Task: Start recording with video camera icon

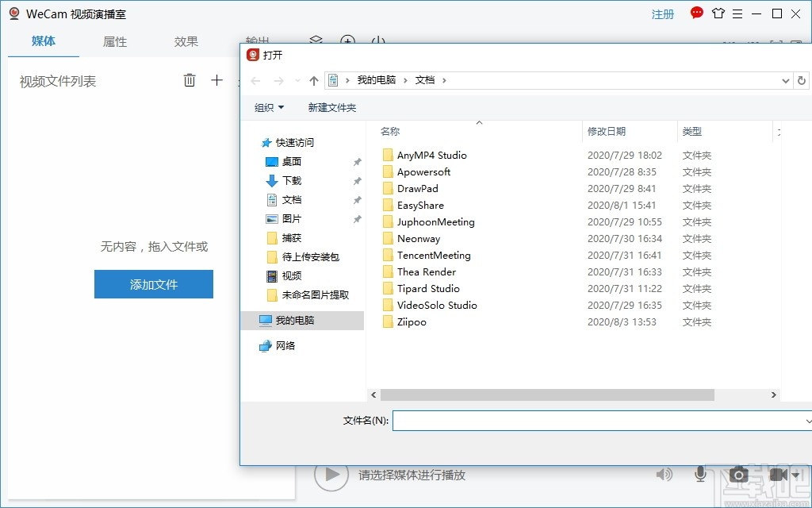Action: click(x=779, y=474)
